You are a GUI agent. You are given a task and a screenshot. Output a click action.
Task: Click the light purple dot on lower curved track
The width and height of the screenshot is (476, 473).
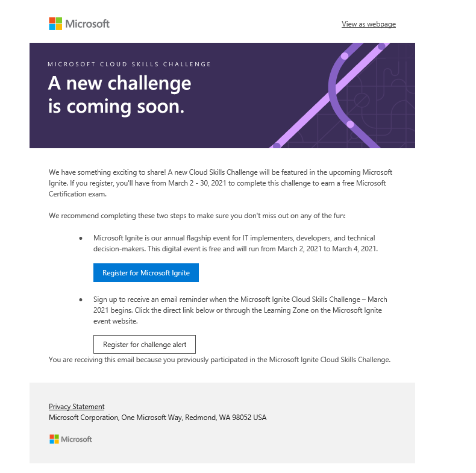pos(350,124)
